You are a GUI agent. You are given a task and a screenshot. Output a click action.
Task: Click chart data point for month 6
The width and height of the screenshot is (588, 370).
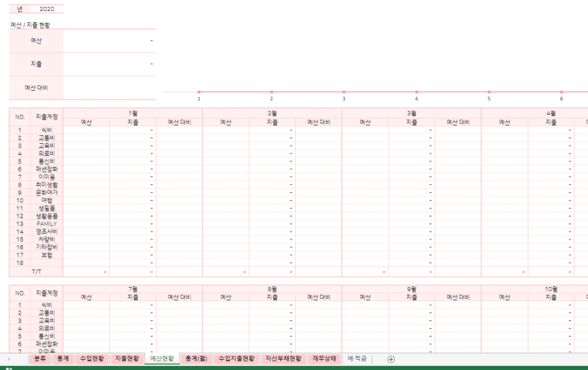(561, 92)
